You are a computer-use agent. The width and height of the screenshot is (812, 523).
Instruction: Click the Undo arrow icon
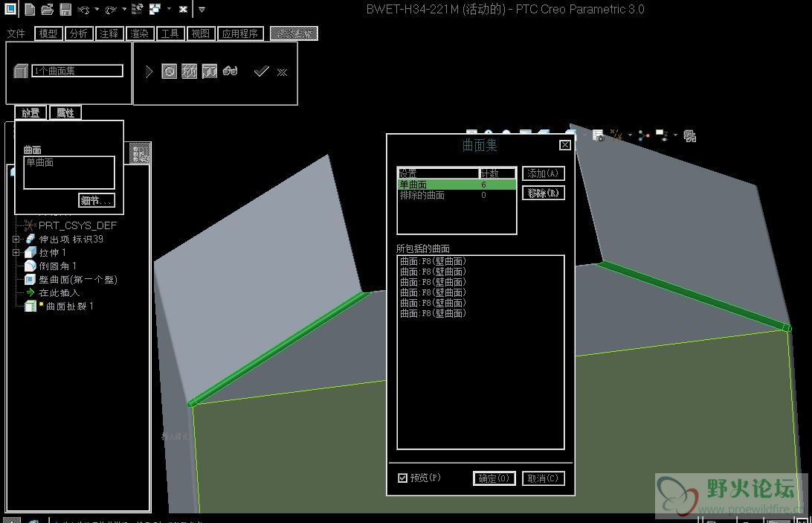pyautogui.click(x=83, y=10)
